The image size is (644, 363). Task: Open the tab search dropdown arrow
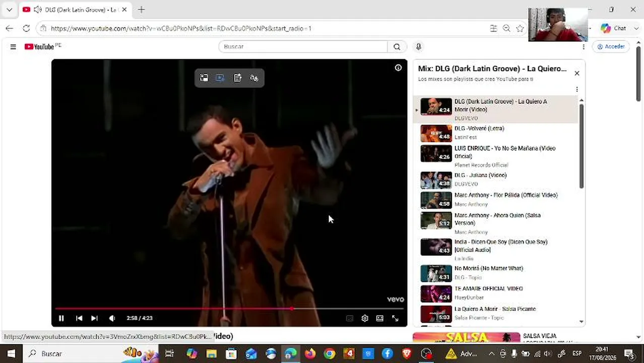[x=9, y=10]
